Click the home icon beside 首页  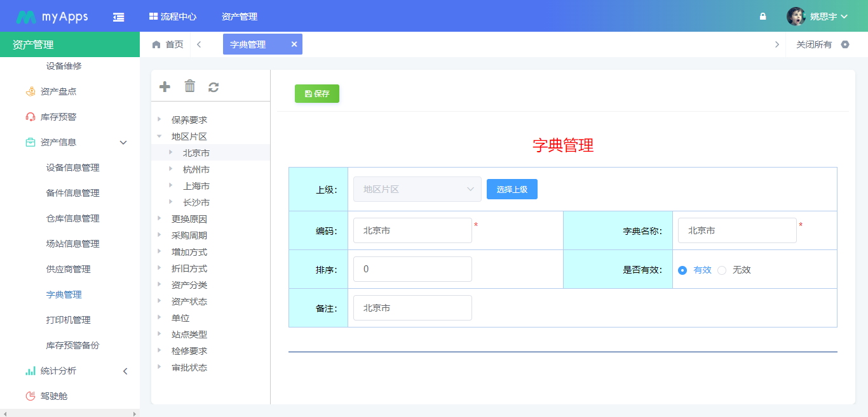pyautogui.click(x=156, y=44)
